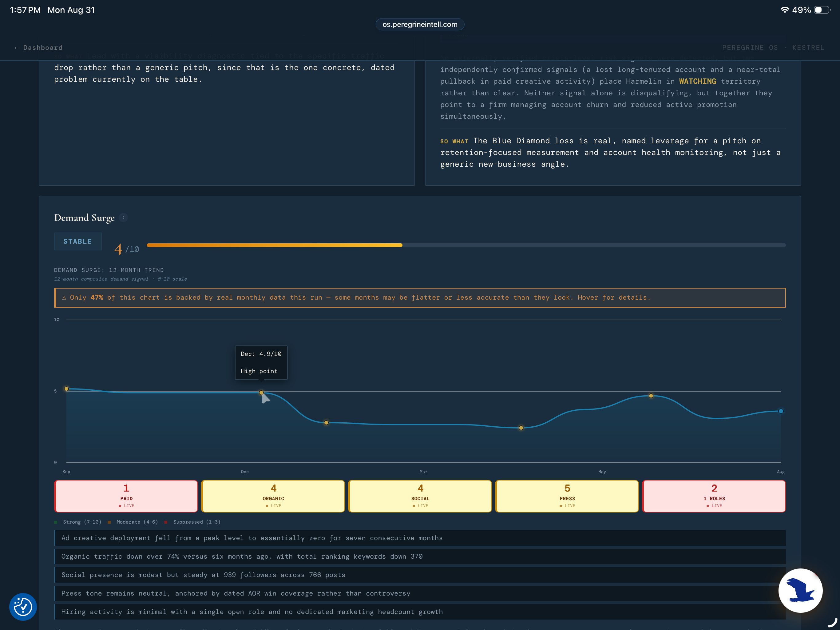Click the April low chart point
Viewport: 840px width, 630px height.
(x=521, y=428)
